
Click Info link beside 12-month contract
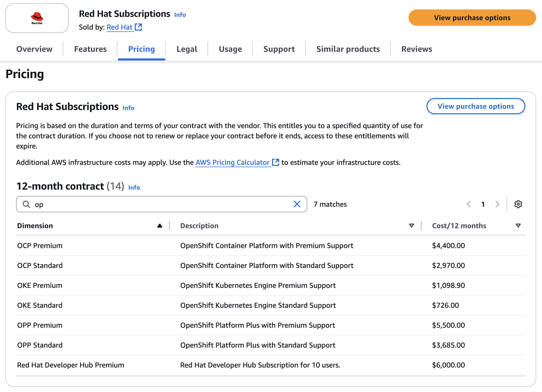pyautogui.click(x=134, y=188)
